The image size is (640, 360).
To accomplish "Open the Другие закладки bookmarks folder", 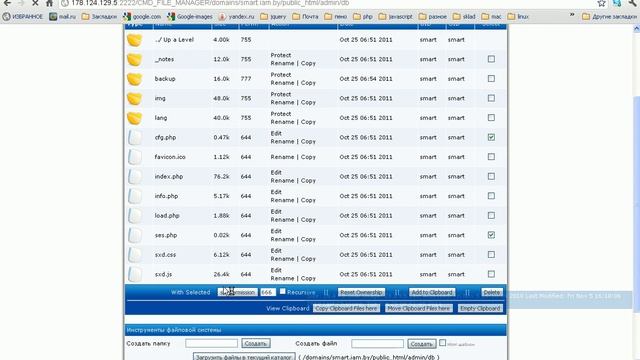I will pos(609,17).
